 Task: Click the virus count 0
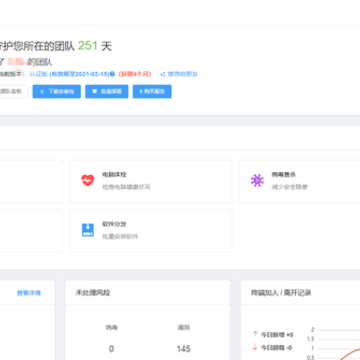coord(111,349)
